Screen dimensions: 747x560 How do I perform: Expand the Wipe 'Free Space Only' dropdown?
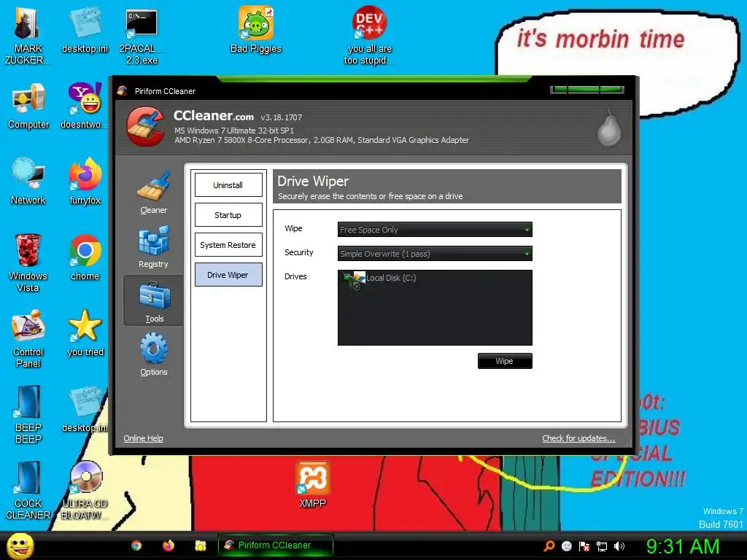(435, 230)
